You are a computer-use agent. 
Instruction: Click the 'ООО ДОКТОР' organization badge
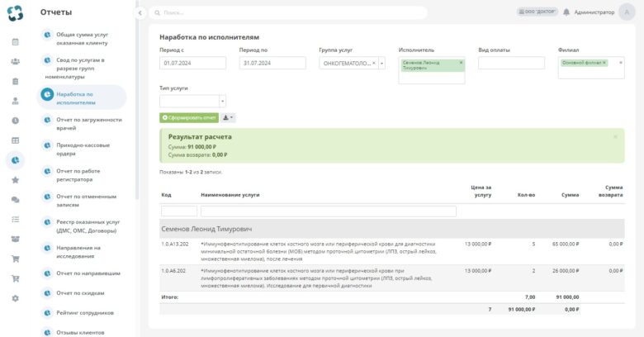(537, 12)
